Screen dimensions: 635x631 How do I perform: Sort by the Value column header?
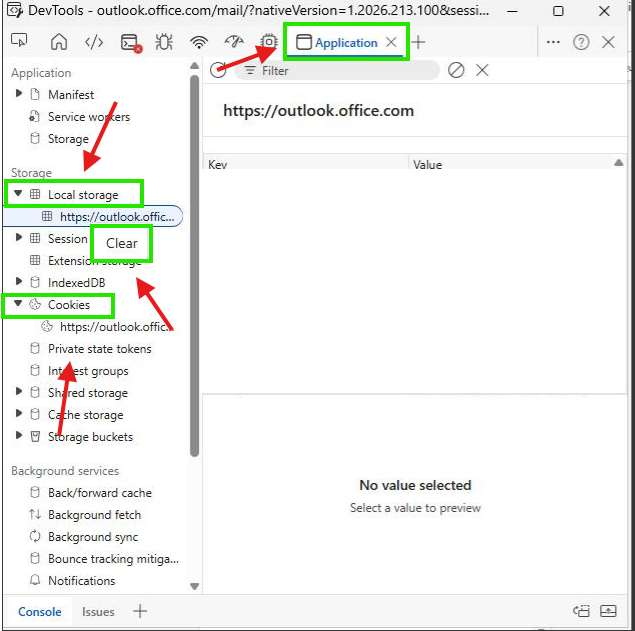[518, 163]
